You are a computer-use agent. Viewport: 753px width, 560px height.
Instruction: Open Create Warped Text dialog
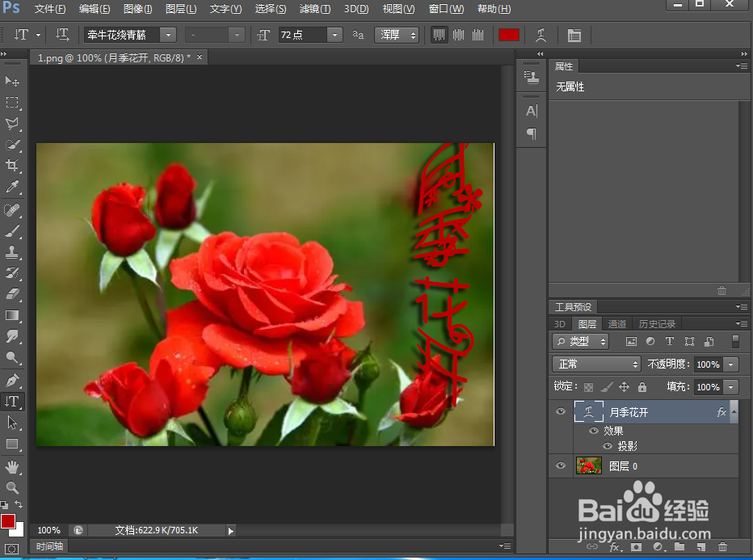click(x=541, y=35)
